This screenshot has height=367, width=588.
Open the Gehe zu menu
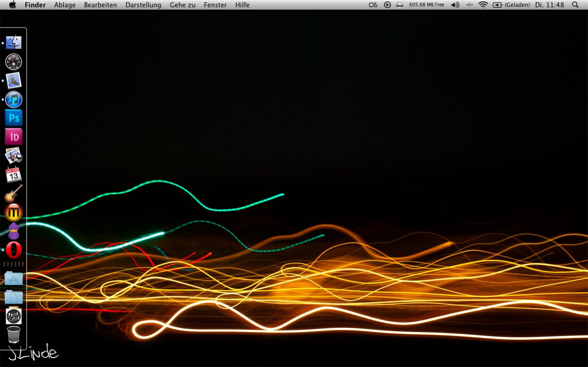(183, 5)
